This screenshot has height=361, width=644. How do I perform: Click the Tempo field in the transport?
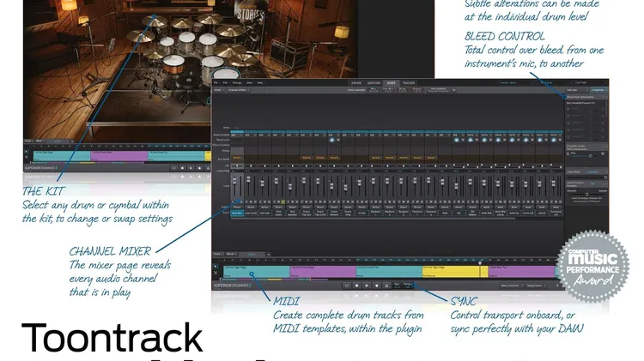[407, 286]
